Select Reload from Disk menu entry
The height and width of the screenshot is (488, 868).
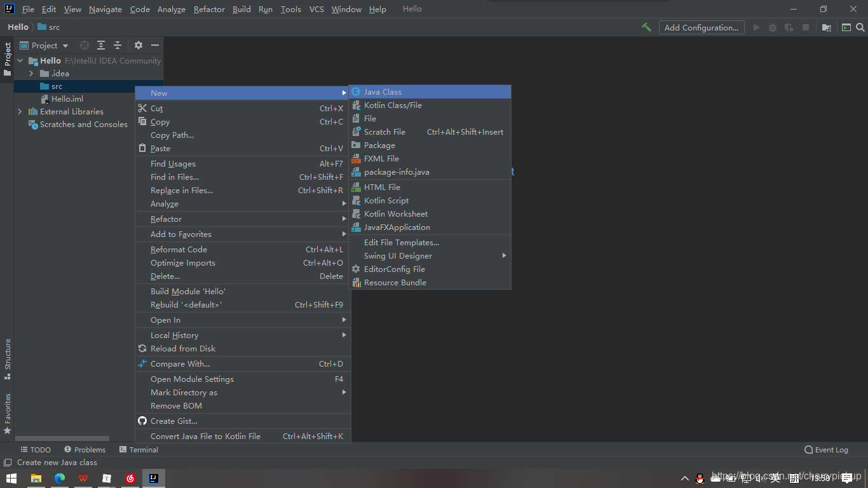tap(242, 348)
